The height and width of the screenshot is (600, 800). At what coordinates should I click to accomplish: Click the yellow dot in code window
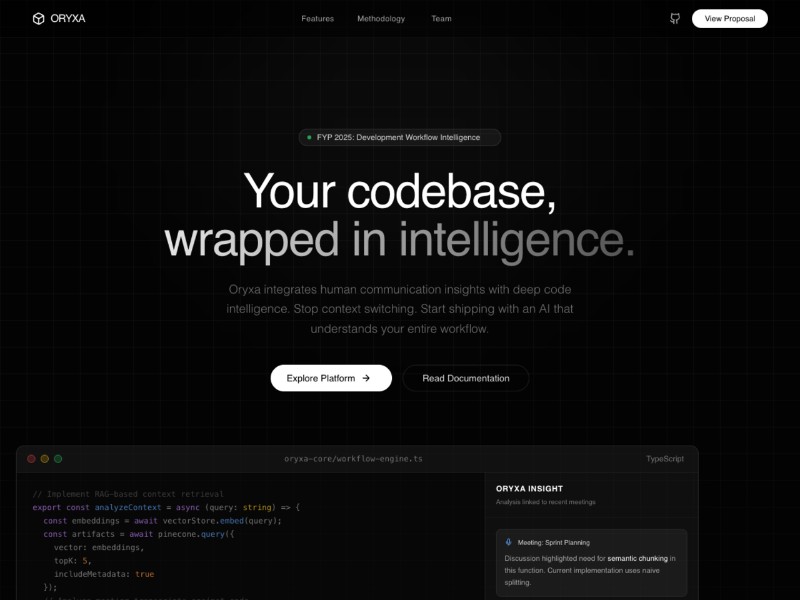coord(44,459)
